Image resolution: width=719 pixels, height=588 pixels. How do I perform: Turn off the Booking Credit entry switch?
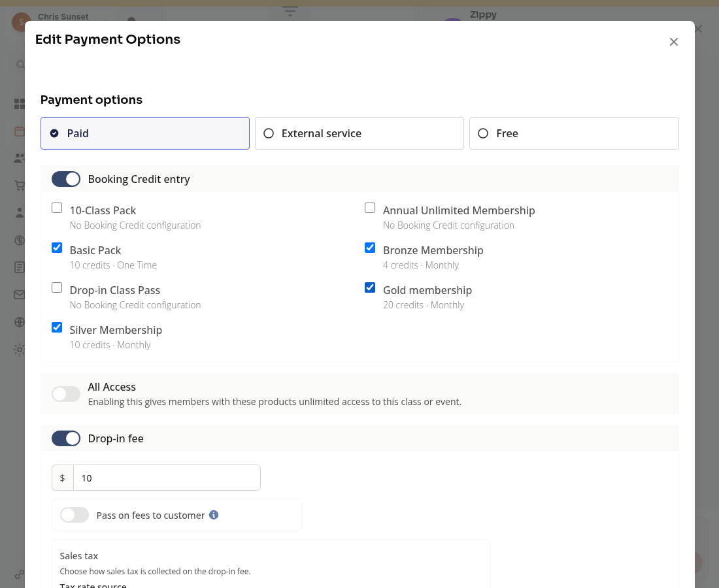point(66,179)
